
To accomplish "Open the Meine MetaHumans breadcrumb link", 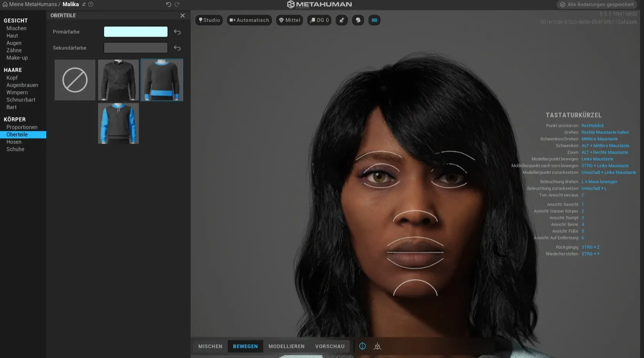I will (x=33, y=4).
